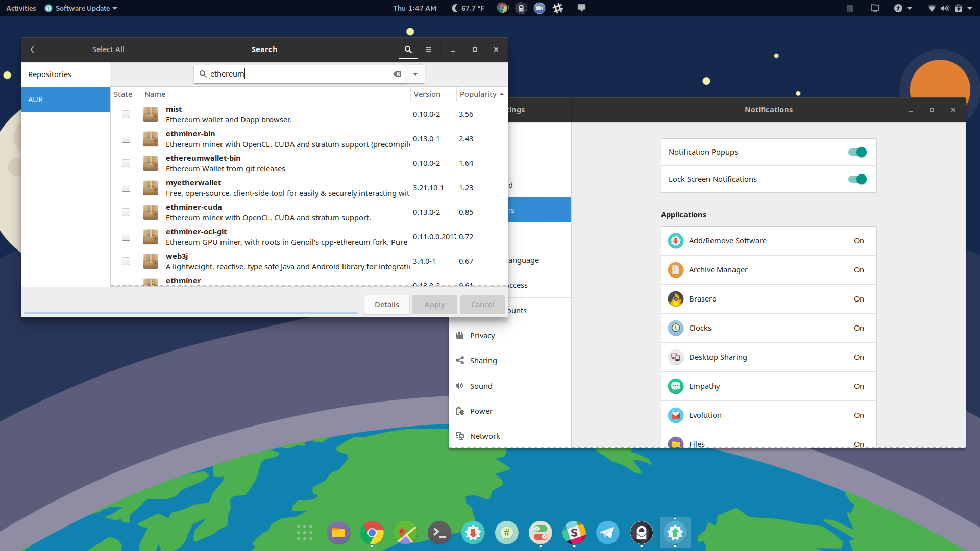Clear the ethereum search text with the clear icon
The width and height of the screenshot is (980, 551).
coord(398,74)
